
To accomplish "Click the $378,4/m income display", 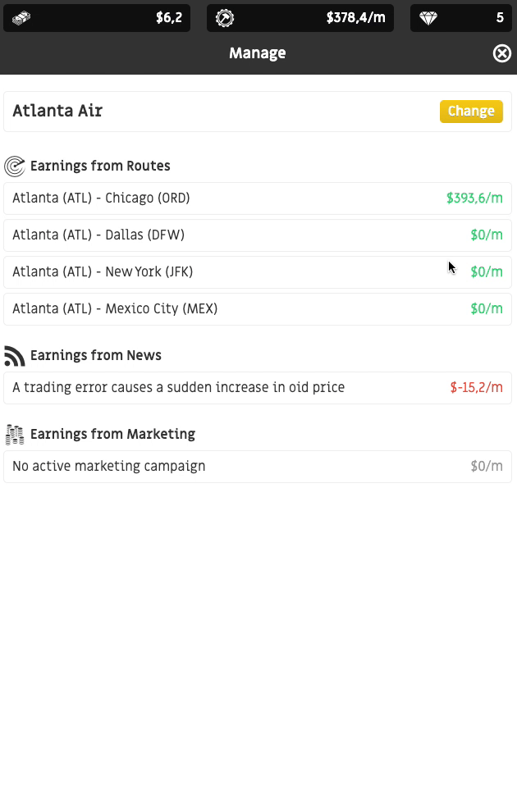I will point(300,18).
